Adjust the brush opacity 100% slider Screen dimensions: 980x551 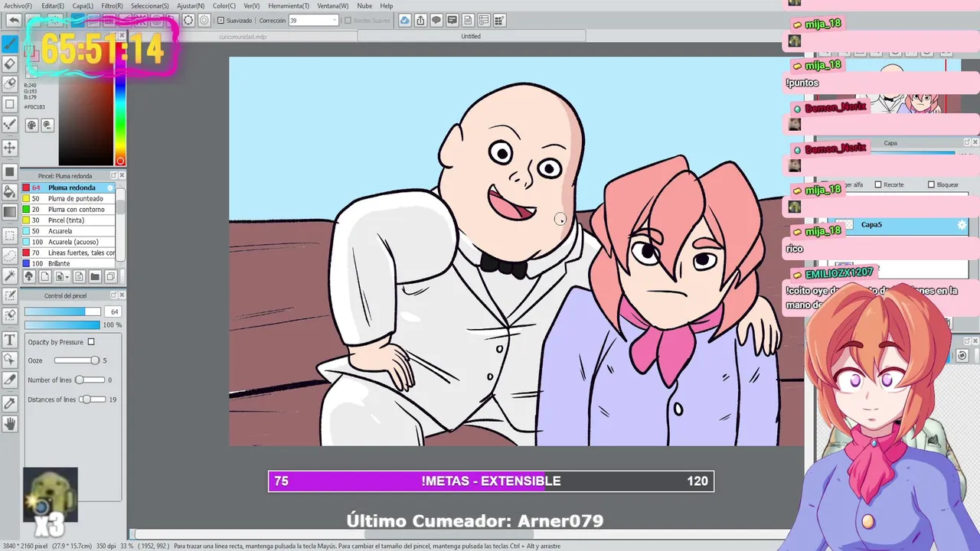click(x=62, y=324)
